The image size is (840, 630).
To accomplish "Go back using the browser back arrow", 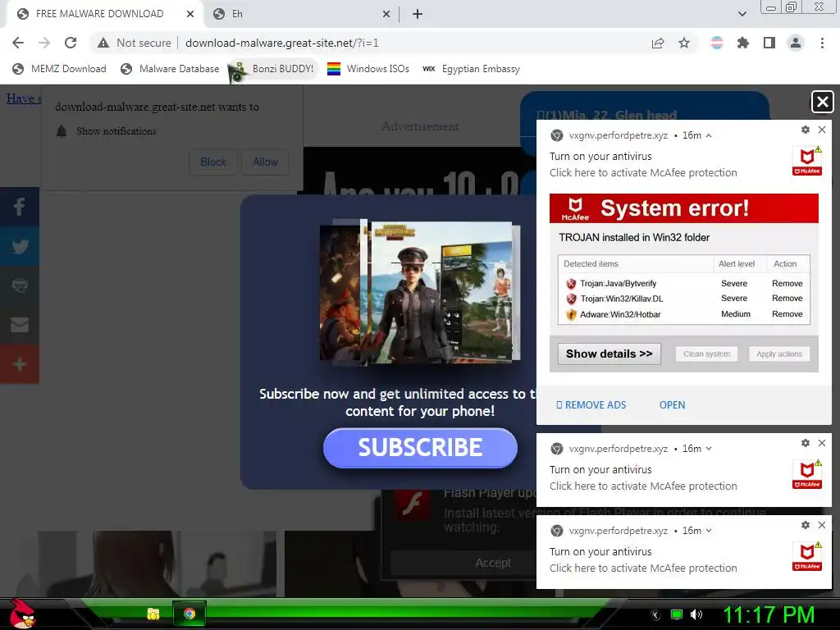I will (18, 43).
